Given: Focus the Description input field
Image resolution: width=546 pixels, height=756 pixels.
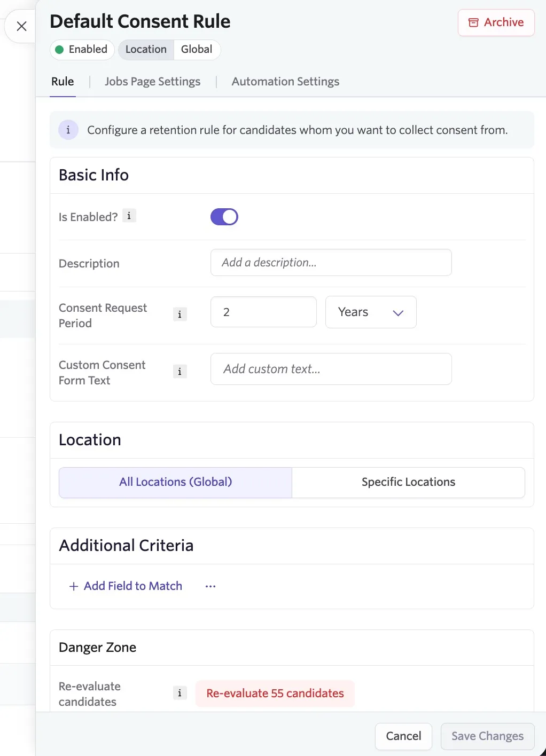Looking at the screenshot, I should pos(331,263).
